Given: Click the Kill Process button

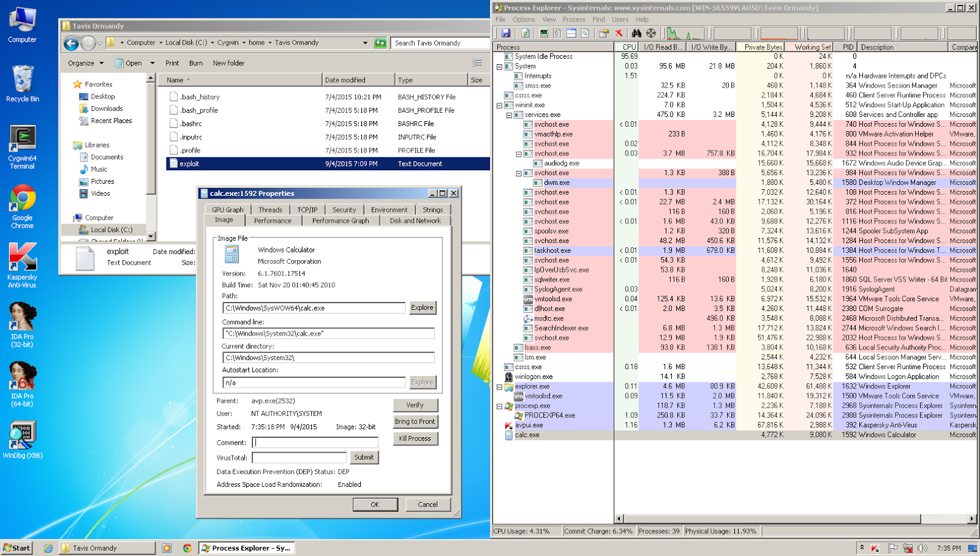Looking at the screenshot, I should tap(415, 438).
